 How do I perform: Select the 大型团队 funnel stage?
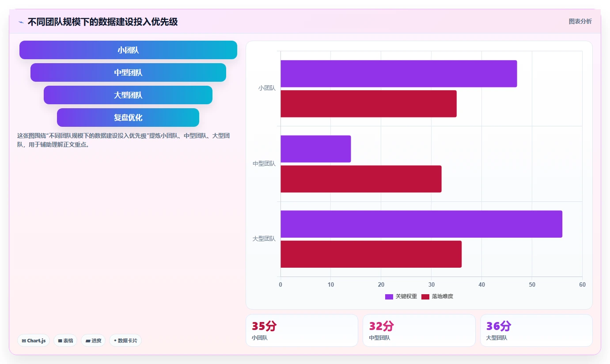pyautogui.click(x=128, y=95)
